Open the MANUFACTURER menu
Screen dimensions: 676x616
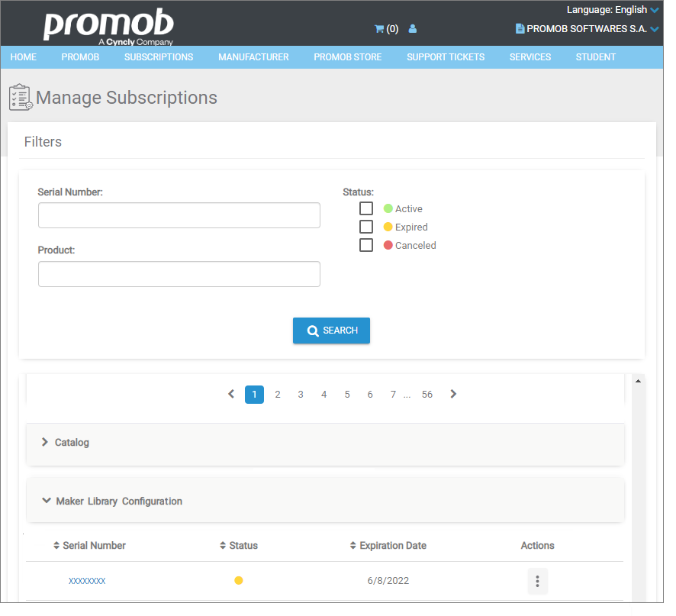click(253, 57)
